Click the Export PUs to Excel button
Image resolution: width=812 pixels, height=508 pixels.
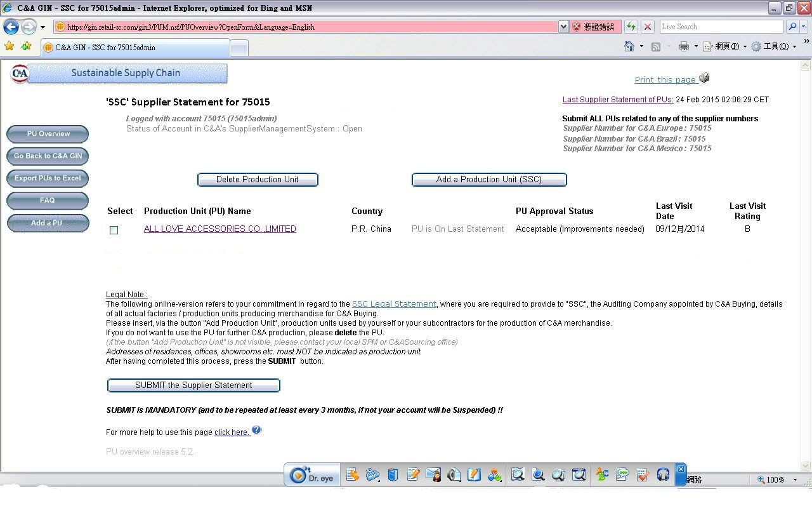[48, 178]
